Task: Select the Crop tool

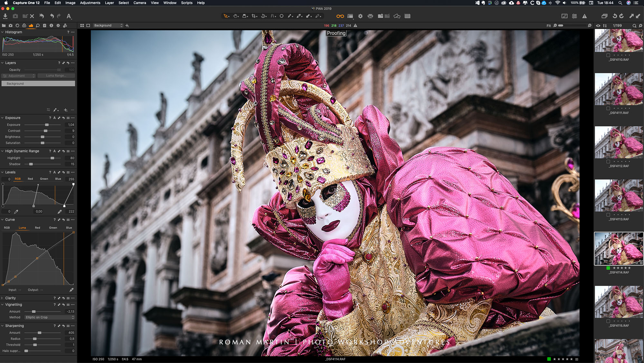Action: click(254, 16)
